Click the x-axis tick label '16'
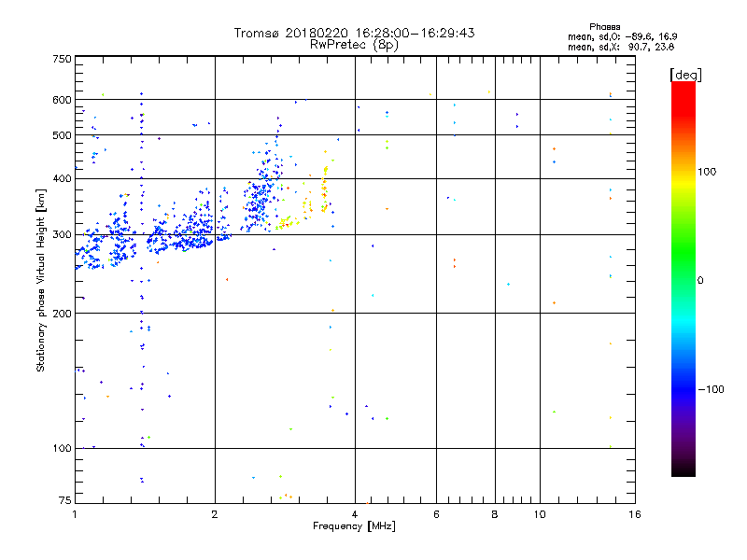 coord(635,514)
